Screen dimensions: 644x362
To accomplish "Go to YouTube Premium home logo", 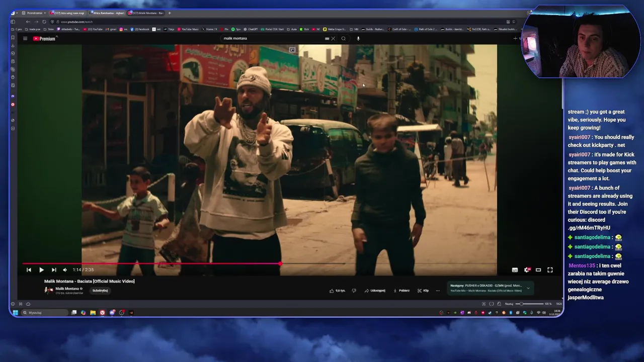I will point(44,39).
